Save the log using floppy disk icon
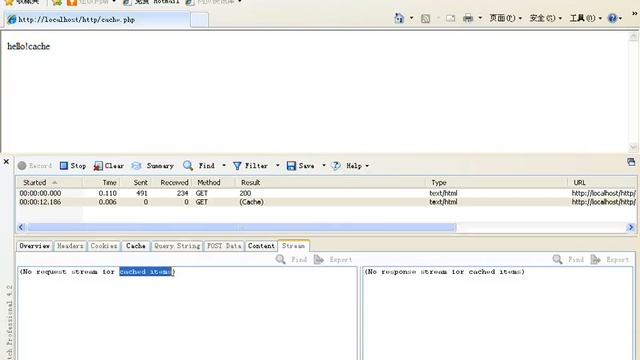The image size is (640, 360). [291, 166]
